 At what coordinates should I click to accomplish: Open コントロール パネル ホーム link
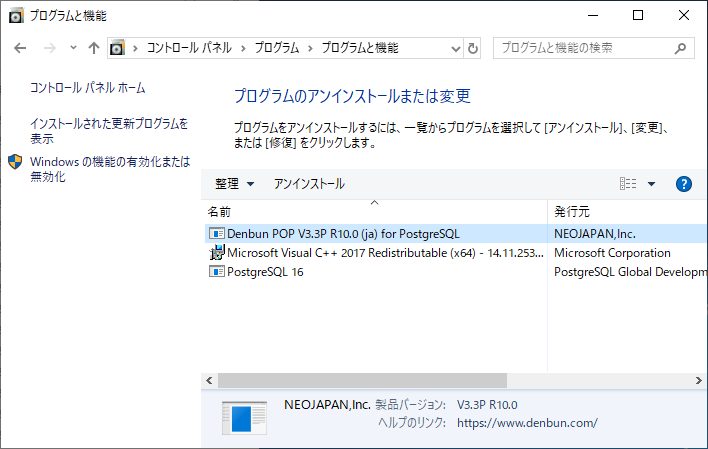click(x=88, y=88)
